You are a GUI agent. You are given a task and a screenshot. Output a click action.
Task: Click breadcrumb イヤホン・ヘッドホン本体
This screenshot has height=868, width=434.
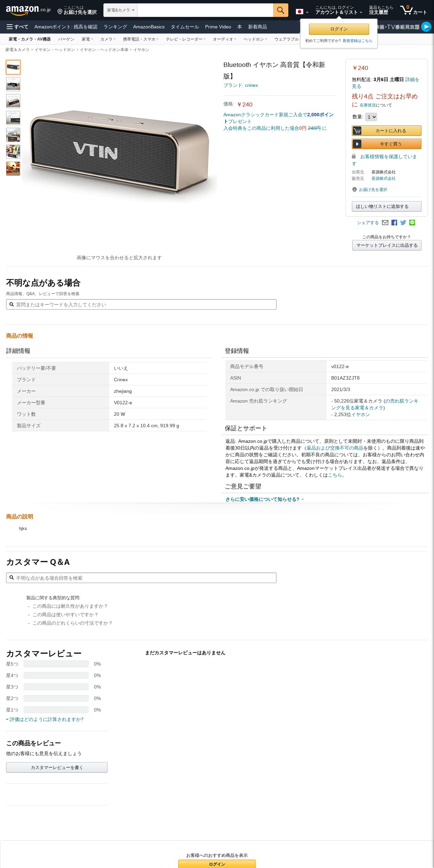click(x=104, y=50)
